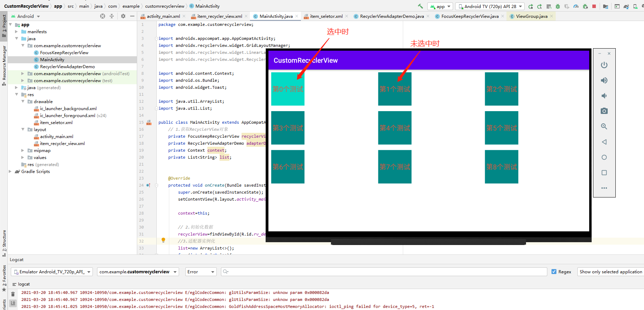Open the Structure side tab

(4, 243)
